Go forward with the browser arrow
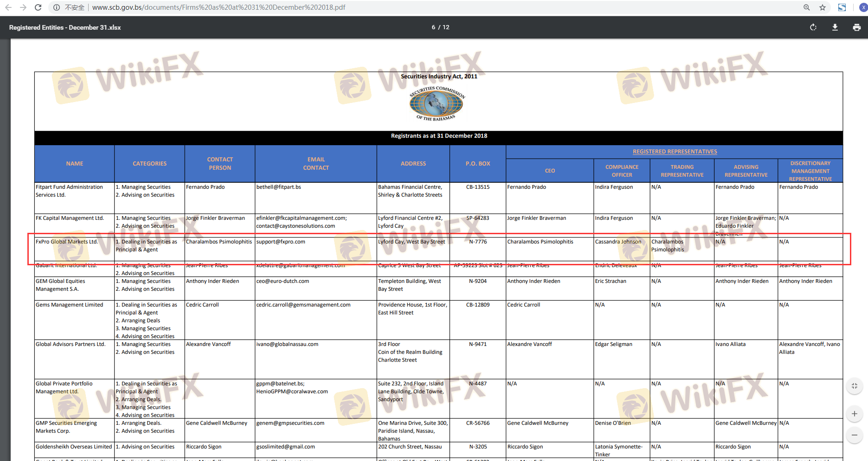This screenshot has width=868, height=461. pos(23,7)
